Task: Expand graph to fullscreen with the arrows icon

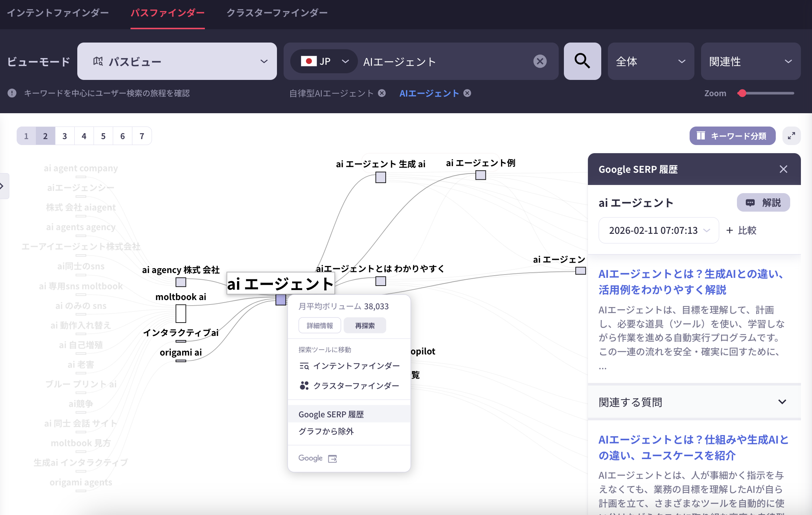Action: (x=791, y=136)
